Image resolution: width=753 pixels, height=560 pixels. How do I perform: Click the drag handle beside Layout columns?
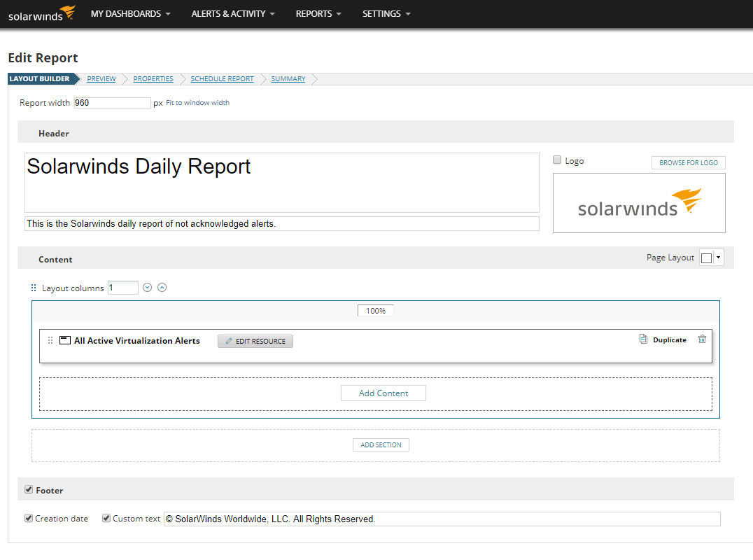tap(34, 288)
